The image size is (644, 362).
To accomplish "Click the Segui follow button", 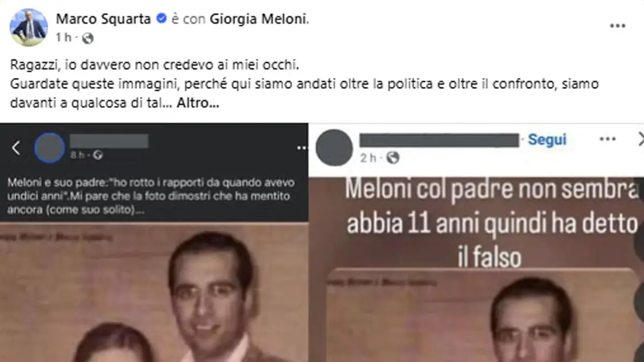I will (547, 140).
